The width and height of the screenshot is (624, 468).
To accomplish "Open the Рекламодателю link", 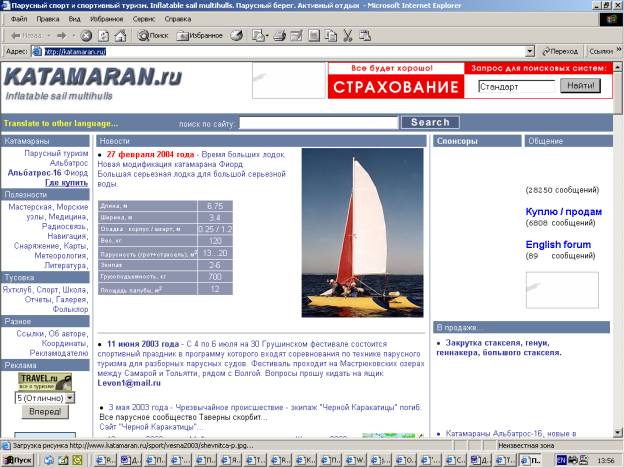I will pyautogui.click(x=59, y=353).
